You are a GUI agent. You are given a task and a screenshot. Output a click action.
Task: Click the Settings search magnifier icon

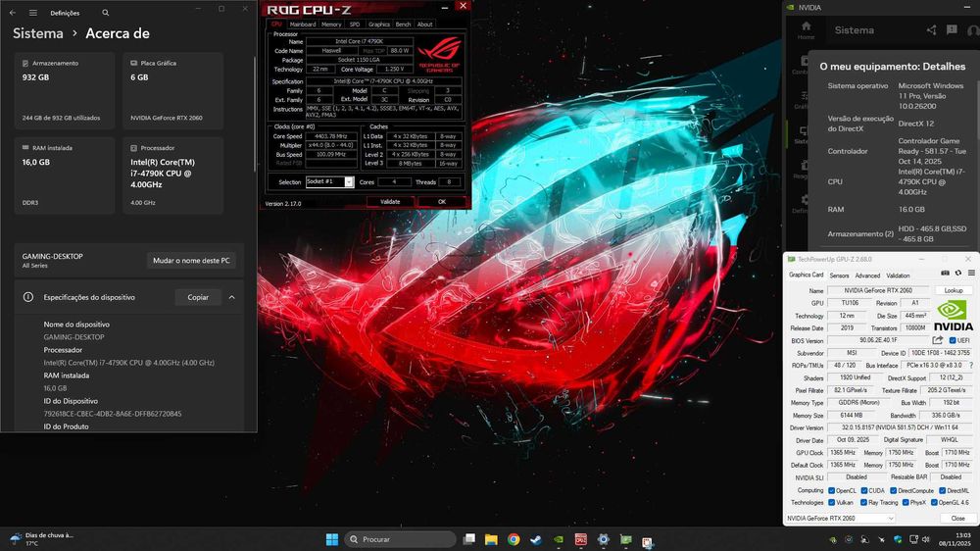pyautogui.click(x=105, y=13)
